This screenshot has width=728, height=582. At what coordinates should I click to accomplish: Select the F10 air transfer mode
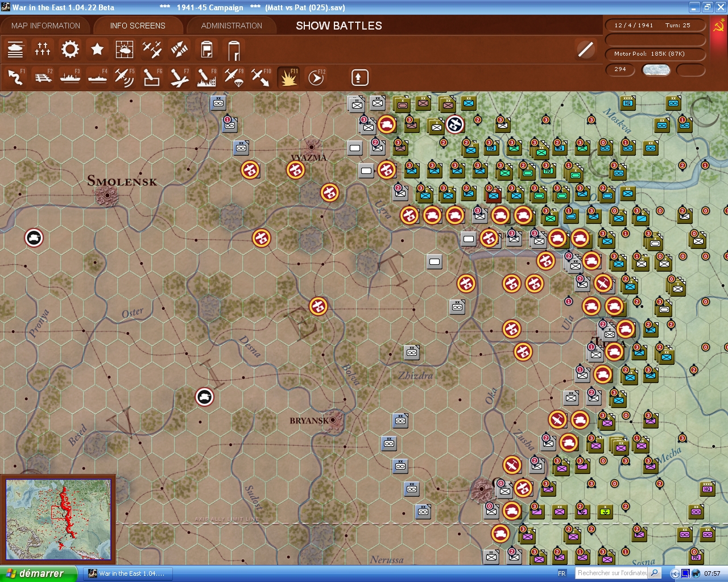click(x=261, y=77)
